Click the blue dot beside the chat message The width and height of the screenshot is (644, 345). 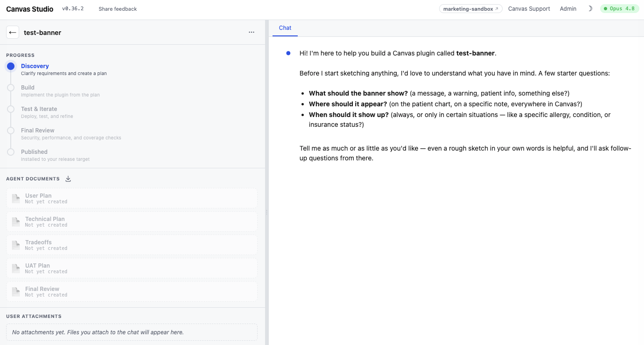[288, 53]
